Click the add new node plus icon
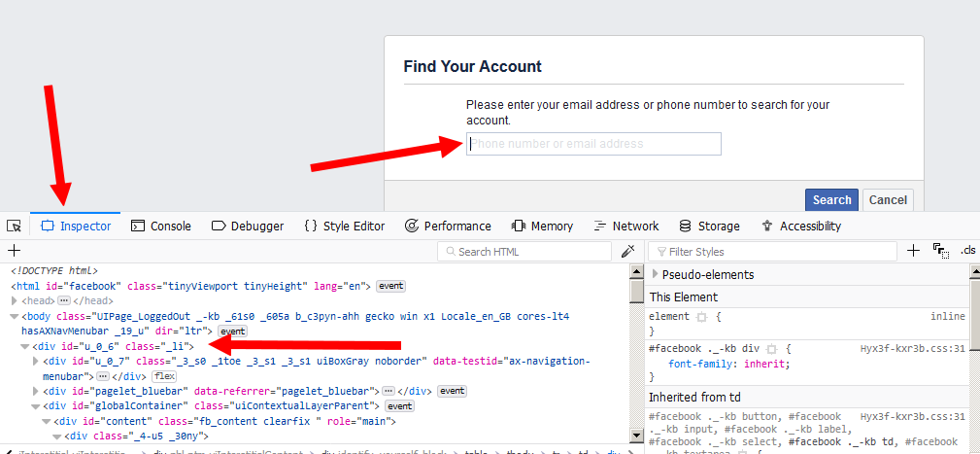The image size is (980, 454). click(14, 251)
